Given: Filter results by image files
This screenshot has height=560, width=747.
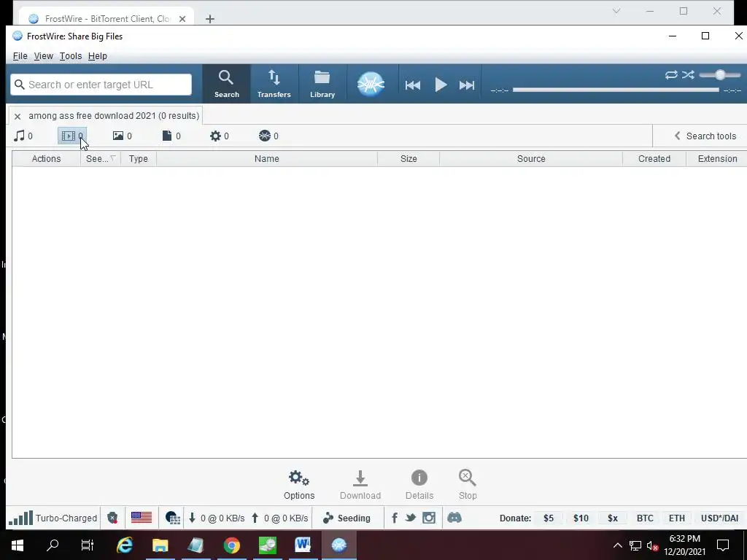Looking at the screenshot, I should [x=122, y=136].
